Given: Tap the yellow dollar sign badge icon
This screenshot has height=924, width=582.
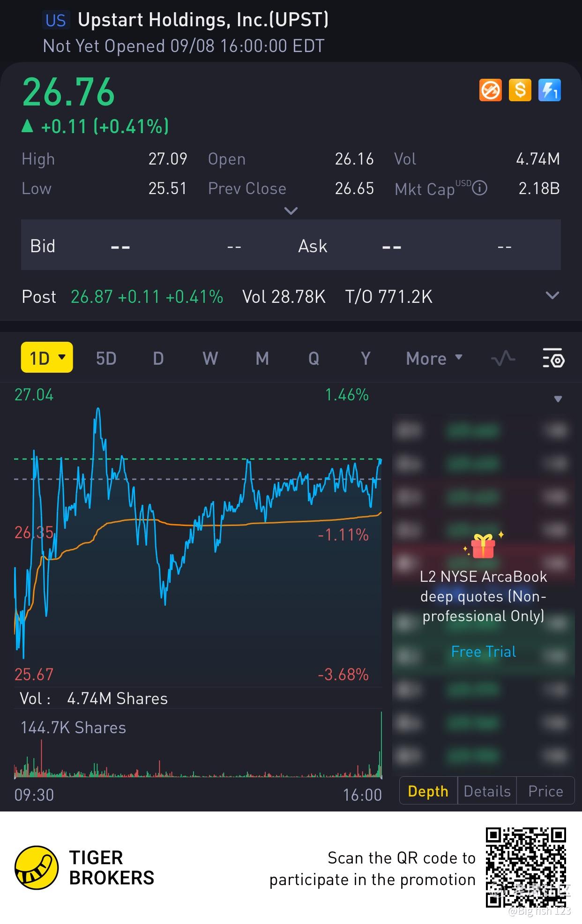Looking at the screenshot, I should (520, 90).
